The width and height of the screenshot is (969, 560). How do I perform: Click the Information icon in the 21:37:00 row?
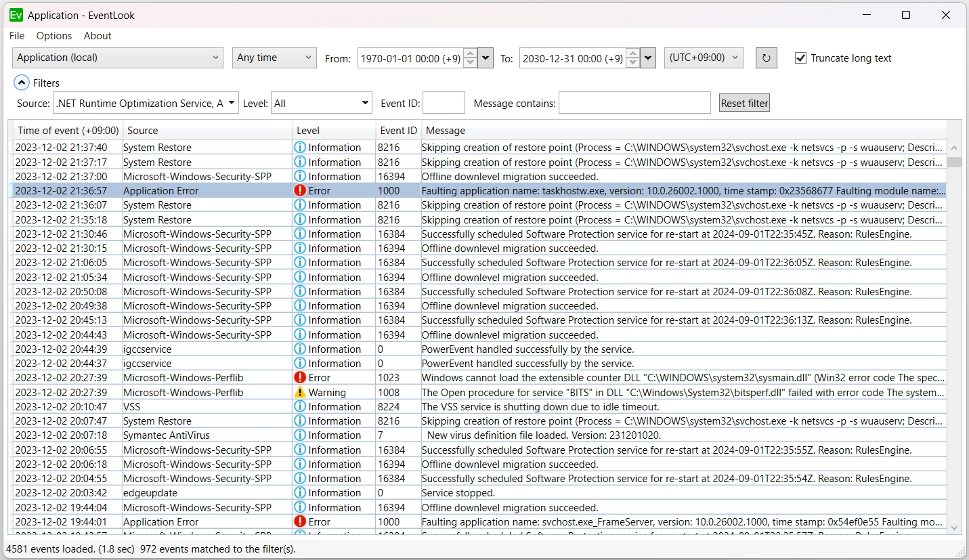click(x=300, y=177)
